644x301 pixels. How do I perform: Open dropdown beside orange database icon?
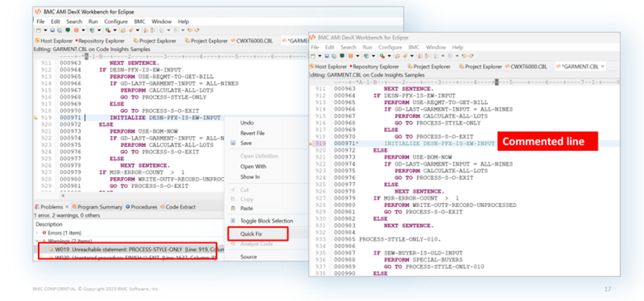tap(83, 30)
